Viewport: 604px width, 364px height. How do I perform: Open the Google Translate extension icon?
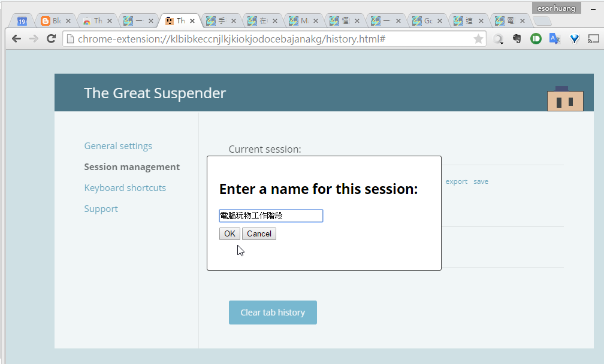point(555,38)
